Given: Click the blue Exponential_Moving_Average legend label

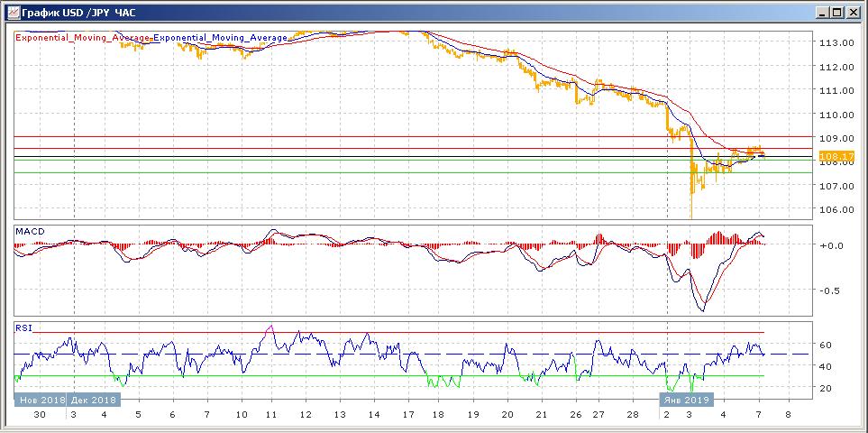Looking at the screenshot, I should coord(220,38).
